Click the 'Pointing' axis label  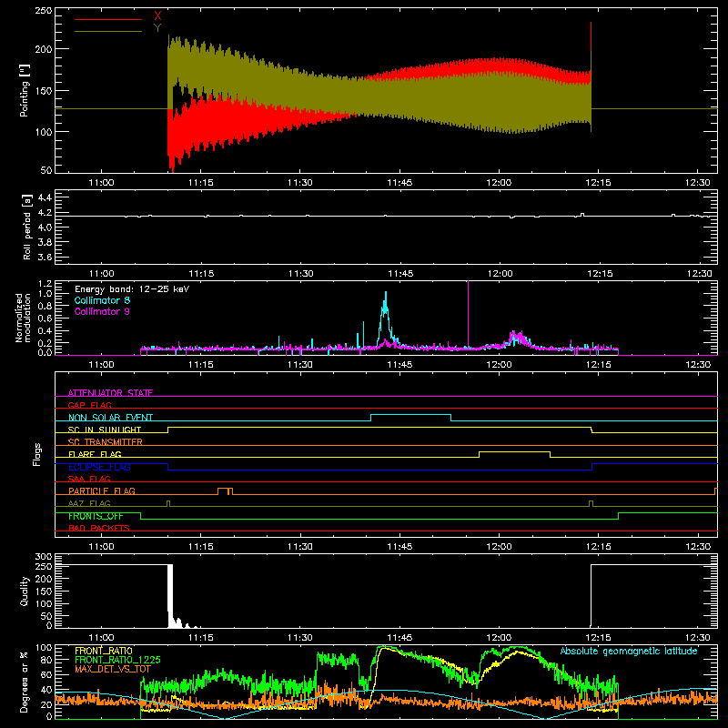pyautogui.click(x=25, y=90)
